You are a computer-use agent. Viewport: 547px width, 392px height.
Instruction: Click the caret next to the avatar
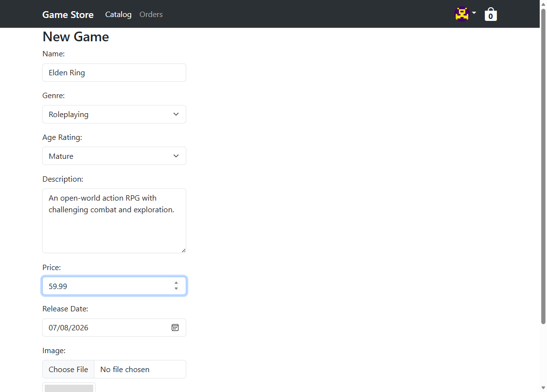pos(474,13)
